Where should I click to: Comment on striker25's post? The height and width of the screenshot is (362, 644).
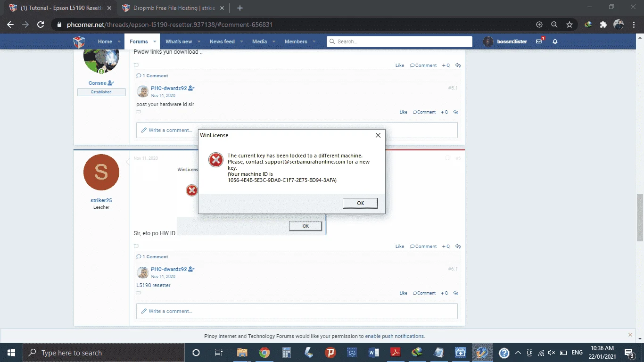click(423, 247)
